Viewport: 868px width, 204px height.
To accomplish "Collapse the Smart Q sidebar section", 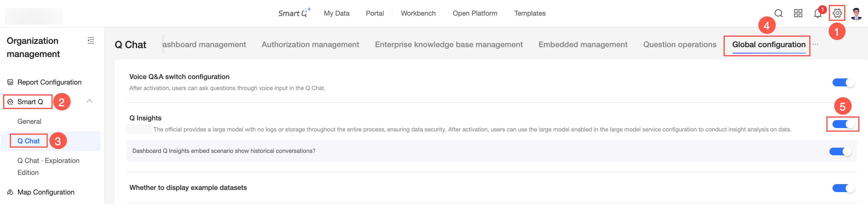I will click(x=89, y=101).
